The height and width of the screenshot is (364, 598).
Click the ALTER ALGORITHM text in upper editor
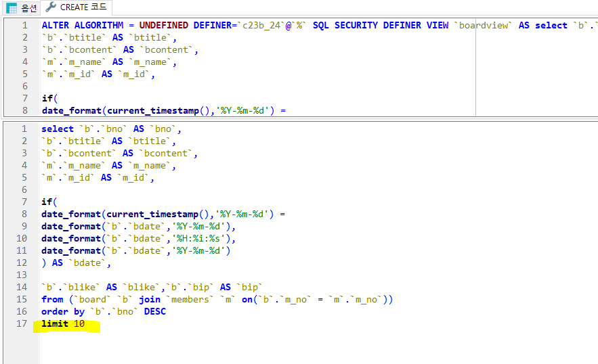tap(83, 25)
